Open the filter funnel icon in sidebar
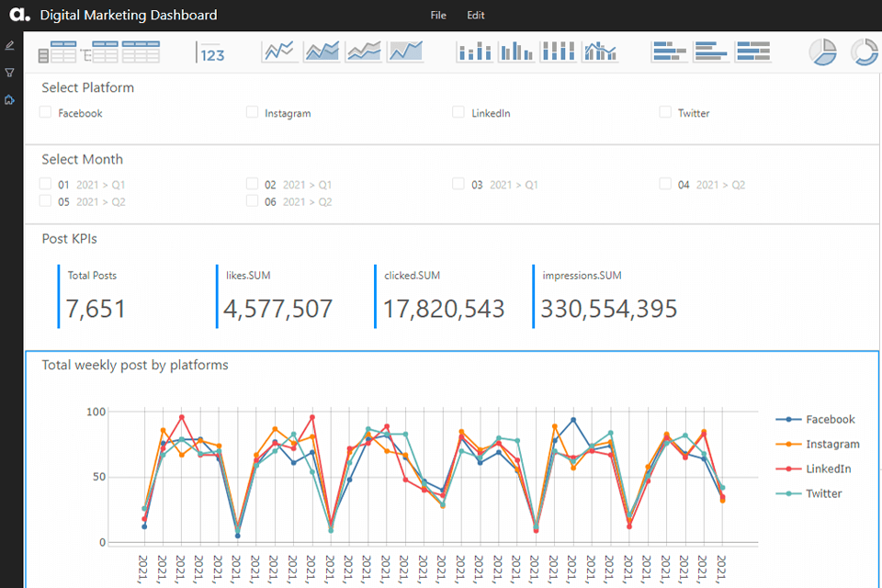The image size is (882, 588). coord(9,73)
